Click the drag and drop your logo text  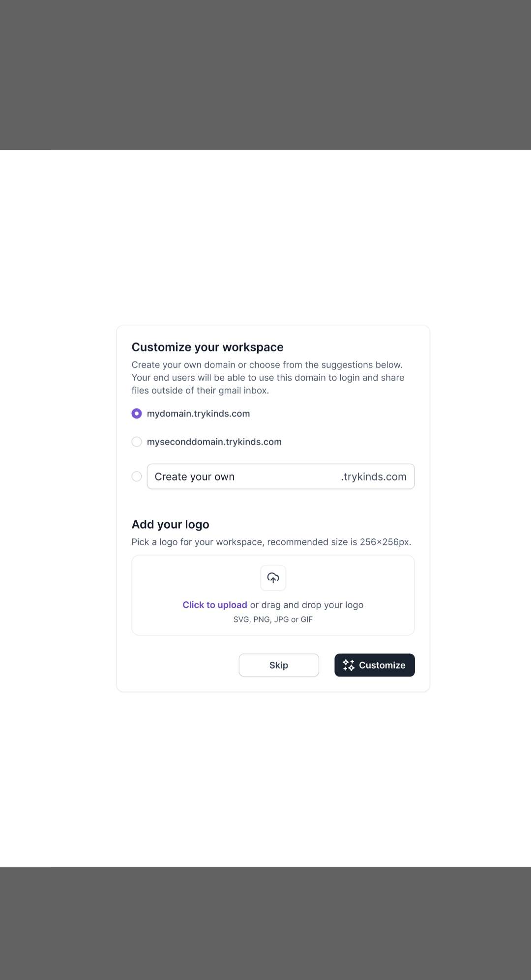coord(307,605)
